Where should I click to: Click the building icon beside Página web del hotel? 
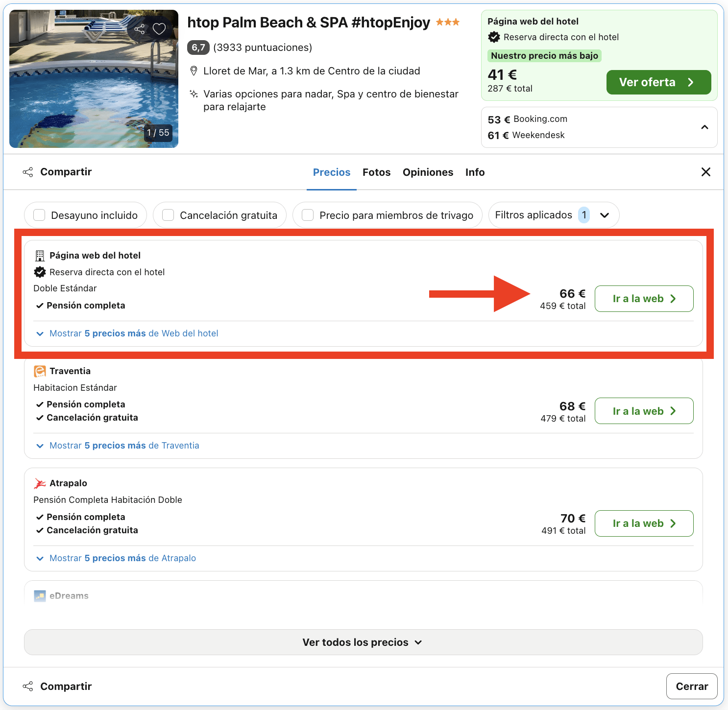[39, 255]
